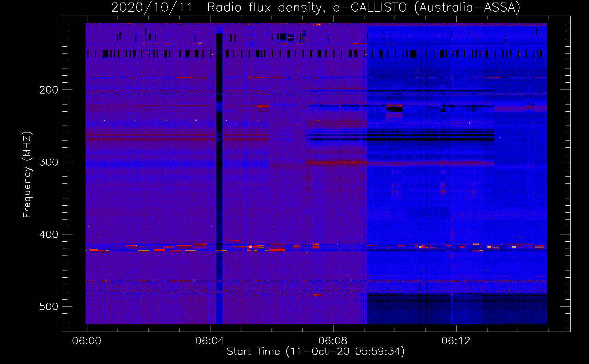Click the 500 frequency tick label

(49, 306)
